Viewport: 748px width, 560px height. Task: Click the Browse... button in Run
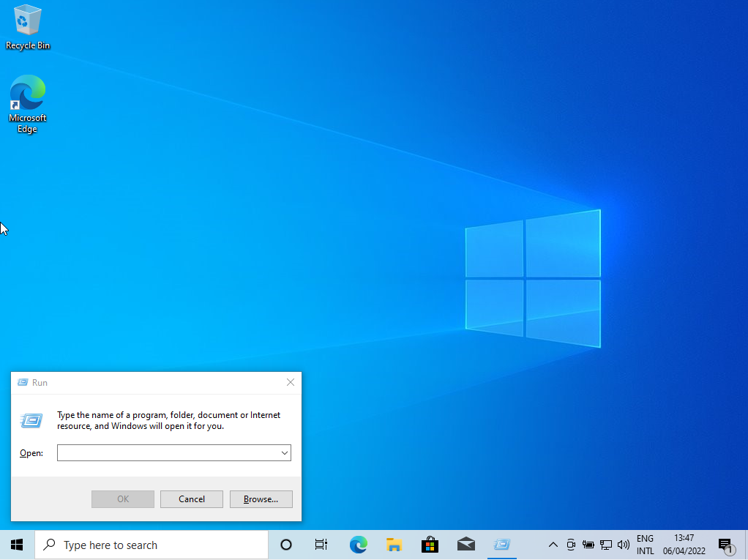pos(261,499)
